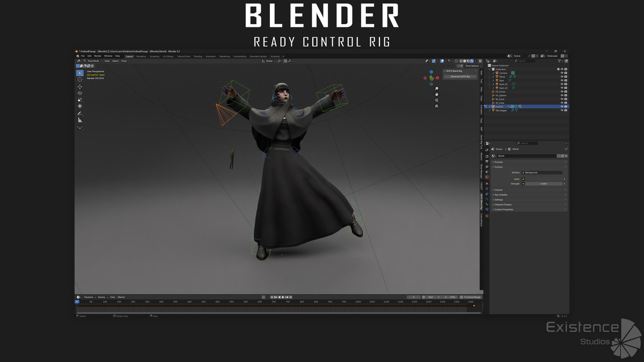Viewport: 644px width, 362px height.
Task: Click the World name field
Action: pos(526,156)
